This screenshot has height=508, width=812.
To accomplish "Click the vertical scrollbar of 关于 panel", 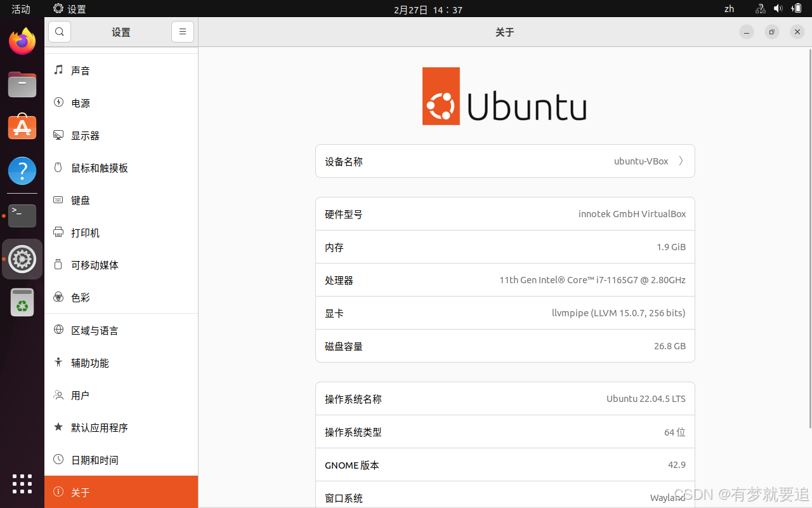I will 809,239.
